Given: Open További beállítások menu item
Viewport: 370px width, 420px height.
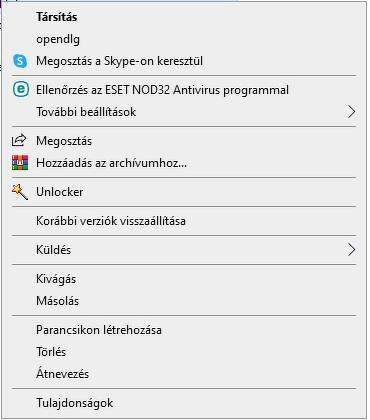Looking at the screenshot, I should 184,112.
